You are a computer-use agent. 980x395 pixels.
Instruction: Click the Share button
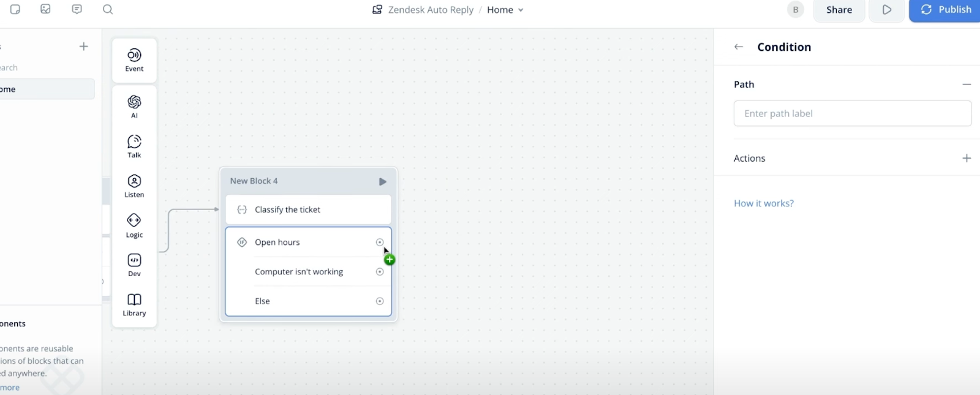click(839, 10)
